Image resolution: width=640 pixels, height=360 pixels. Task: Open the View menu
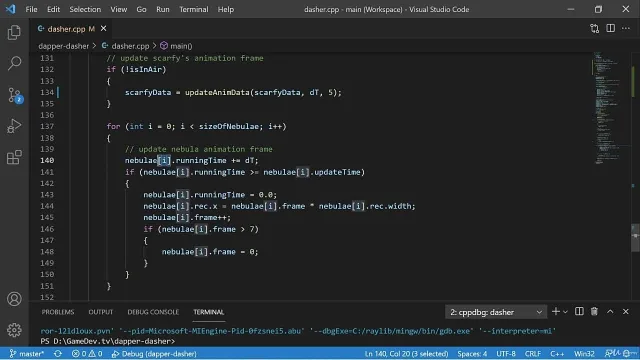[119, 9]
